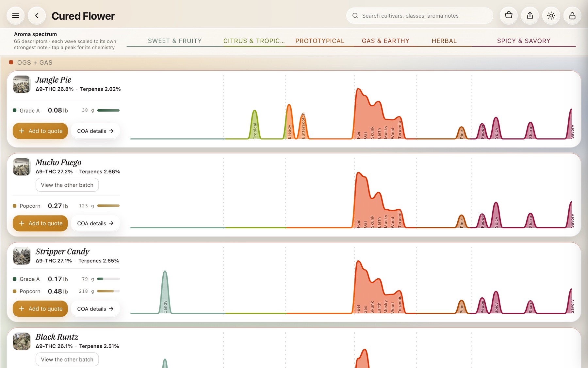Click the Jungle Pie cultivar name
Viewport: 588px width, 368px height.
coord(53,80)
